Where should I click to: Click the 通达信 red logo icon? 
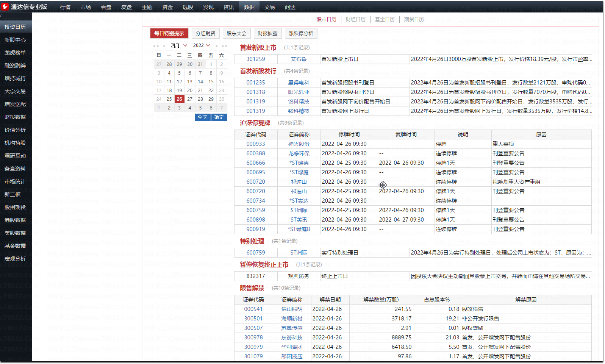pos(5,7)
